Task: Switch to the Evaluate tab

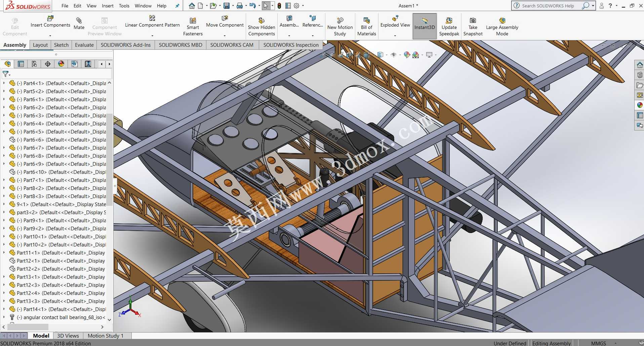Action: pos(84,45)
